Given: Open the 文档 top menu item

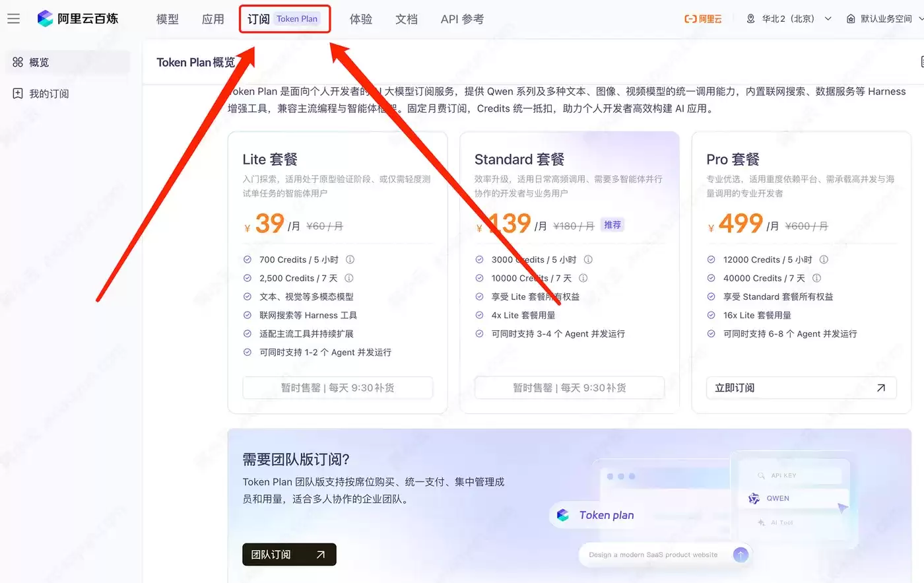Looking at the screenshot, I should [x=407, y=19].
